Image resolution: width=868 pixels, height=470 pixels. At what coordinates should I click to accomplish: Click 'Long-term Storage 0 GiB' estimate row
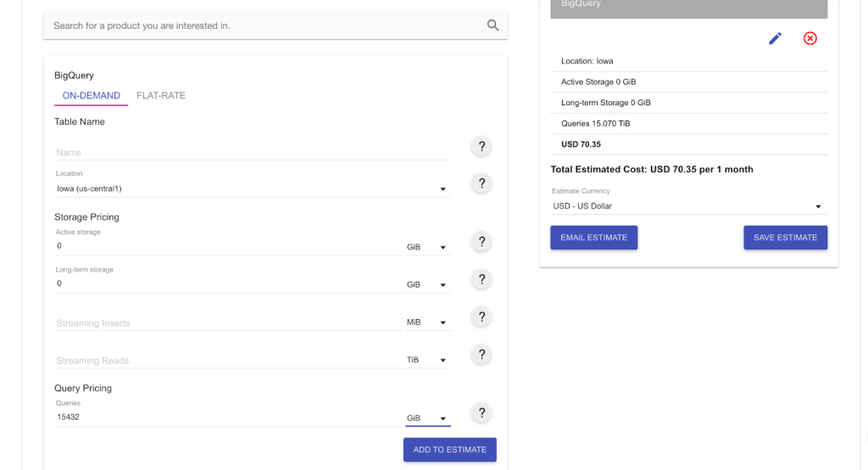[688, 103]
